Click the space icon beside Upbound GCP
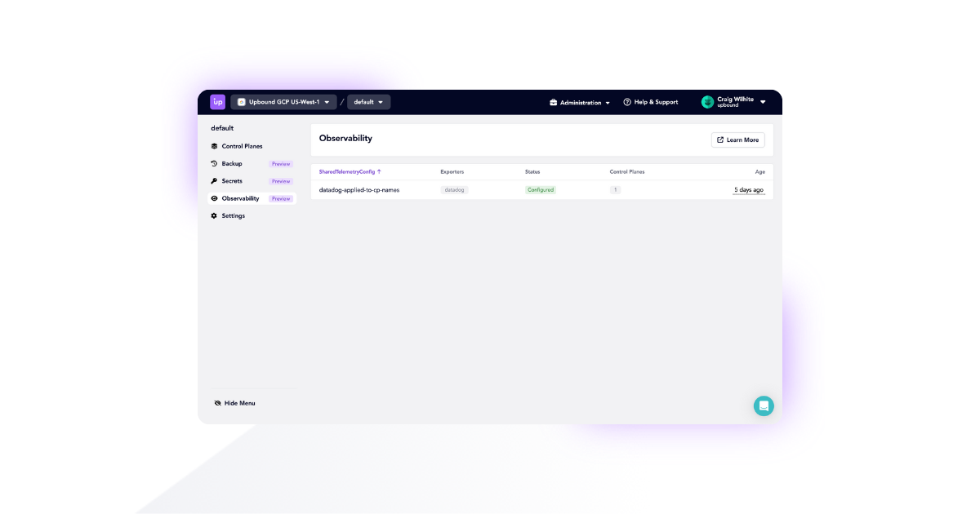This screenshot has width=980, height=514. pyautogui.click(x=242, y=102)
